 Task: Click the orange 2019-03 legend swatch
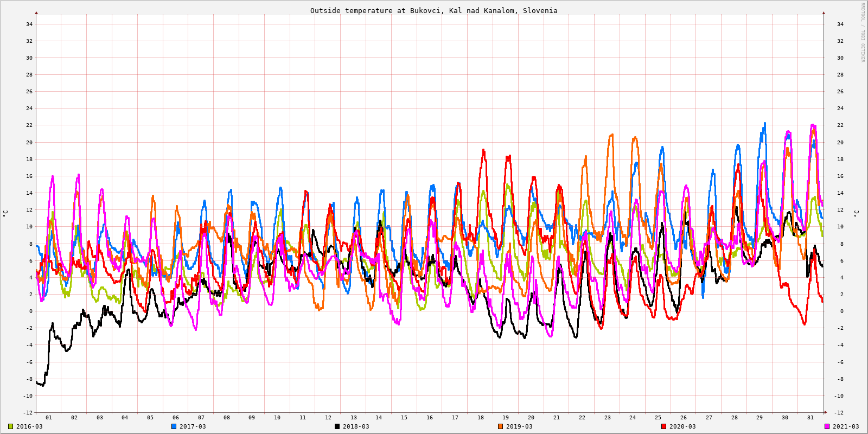coord(500,426)
